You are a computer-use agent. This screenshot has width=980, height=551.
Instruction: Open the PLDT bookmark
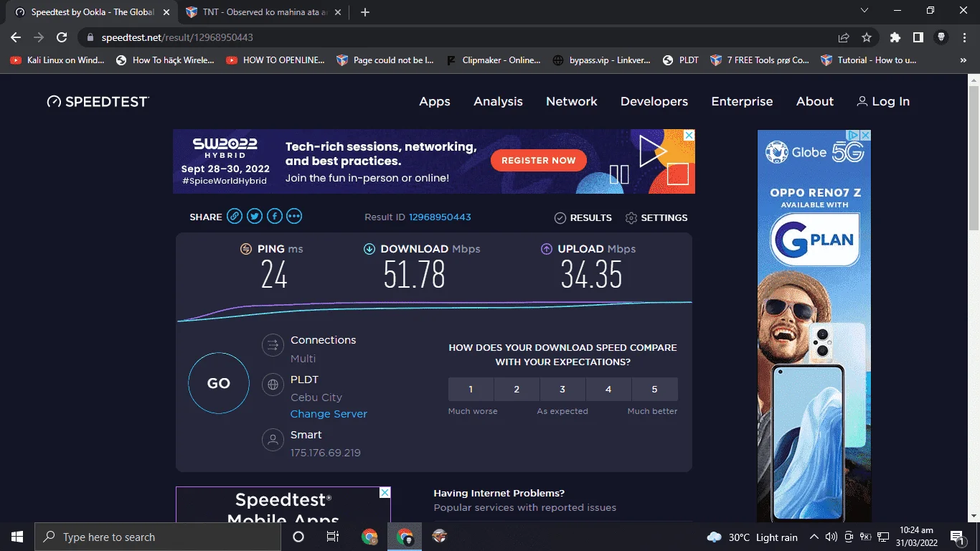681,60
